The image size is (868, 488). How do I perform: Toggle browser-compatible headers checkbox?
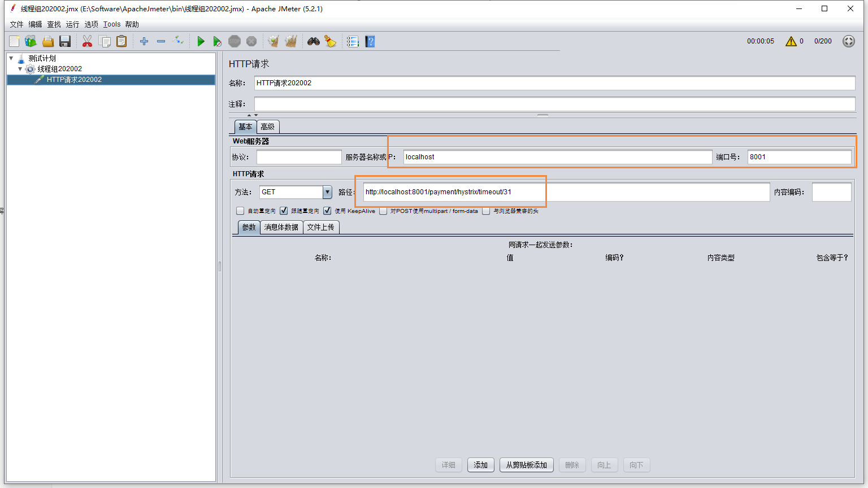(x=486, y=211)
